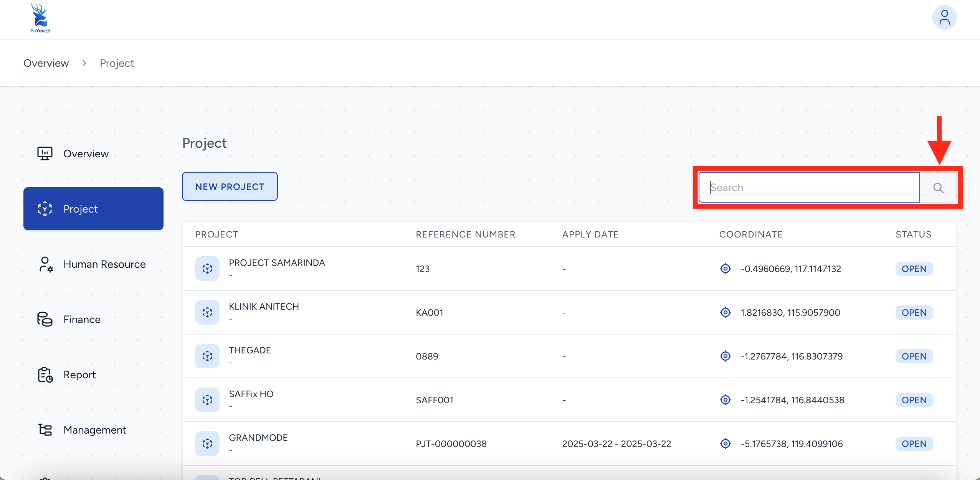Click the Overview breadcrumb link
The image size is (980, 480).
[x=46, y=63]
